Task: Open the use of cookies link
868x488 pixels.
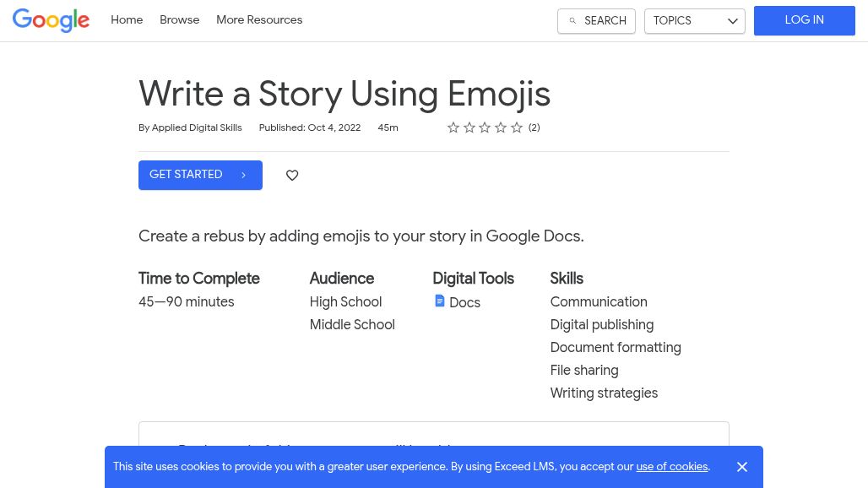Action: click(x=671, y=467)
